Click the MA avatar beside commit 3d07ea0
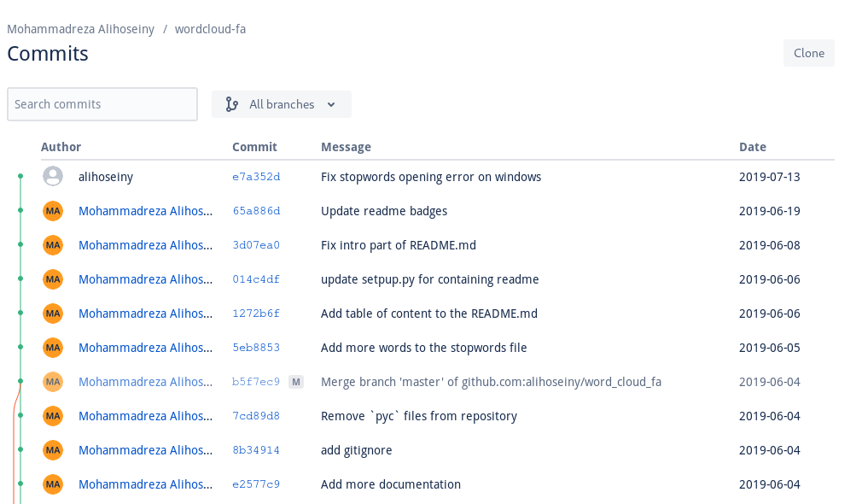This screenshot has height=504, width=868. 53,245
